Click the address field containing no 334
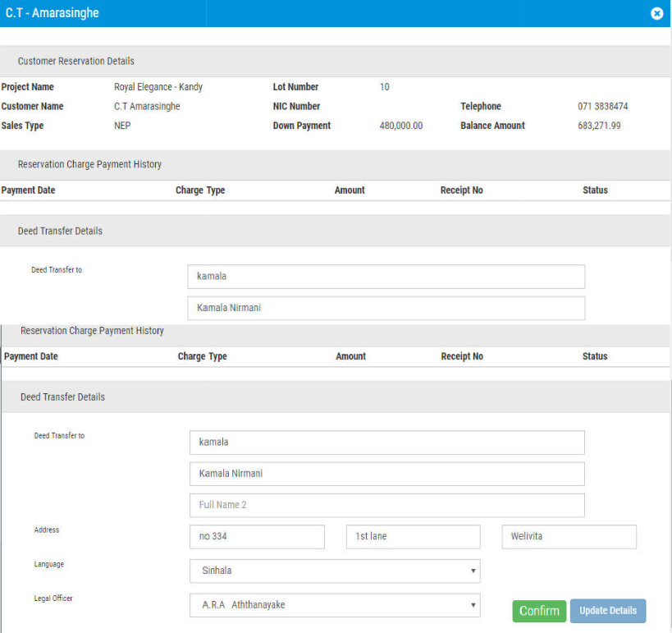Image resolution: width=672 pixels, height=633 pixels. pos(257,537)
